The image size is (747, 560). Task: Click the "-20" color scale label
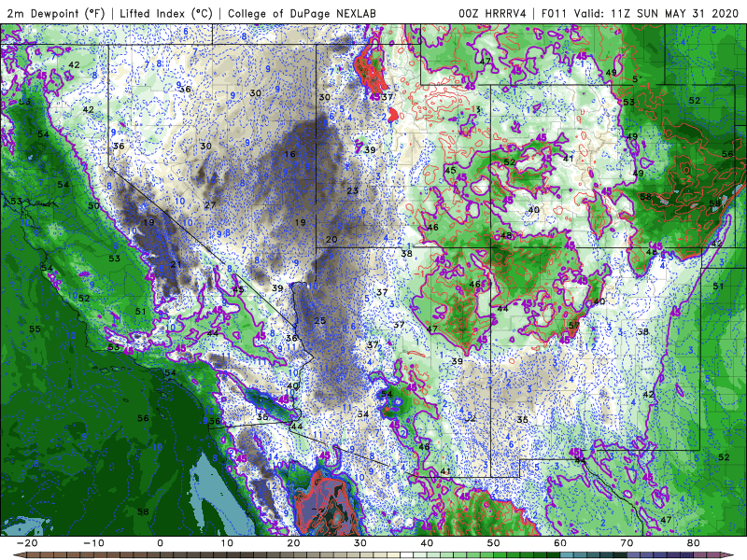27,543
